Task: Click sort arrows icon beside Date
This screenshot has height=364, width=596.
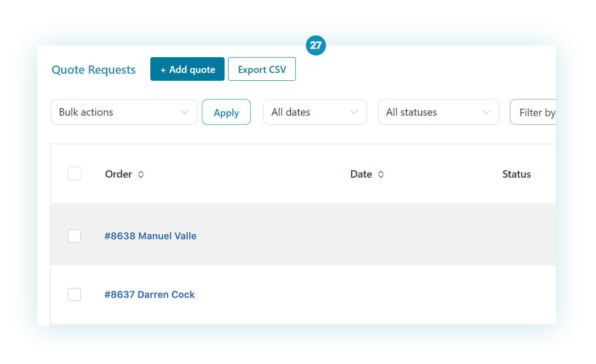Action: coord(381,174)
